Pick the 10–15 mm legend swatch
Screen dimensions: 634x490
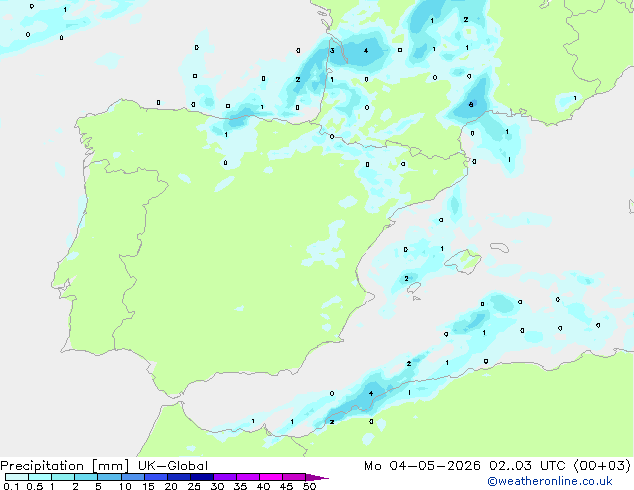(132, 477)
